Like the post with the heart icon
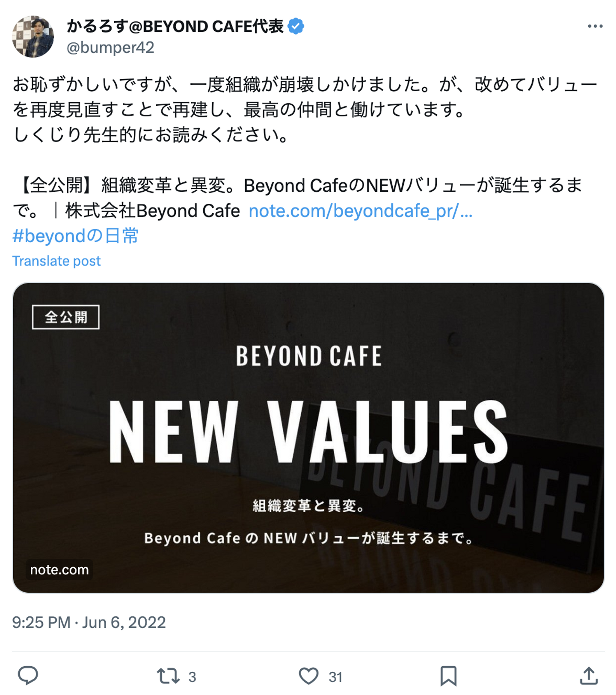The height and width of the screenshot is (695, 616). pos(308,676)
